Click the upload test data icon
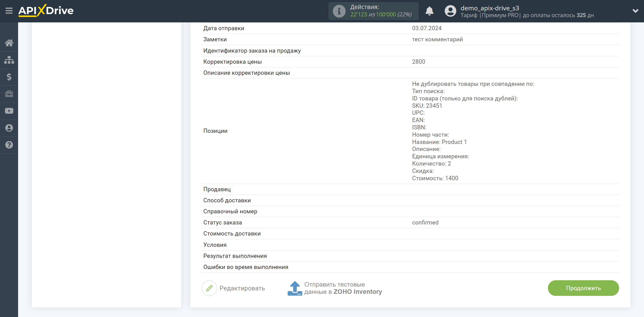 pos(295,288)
